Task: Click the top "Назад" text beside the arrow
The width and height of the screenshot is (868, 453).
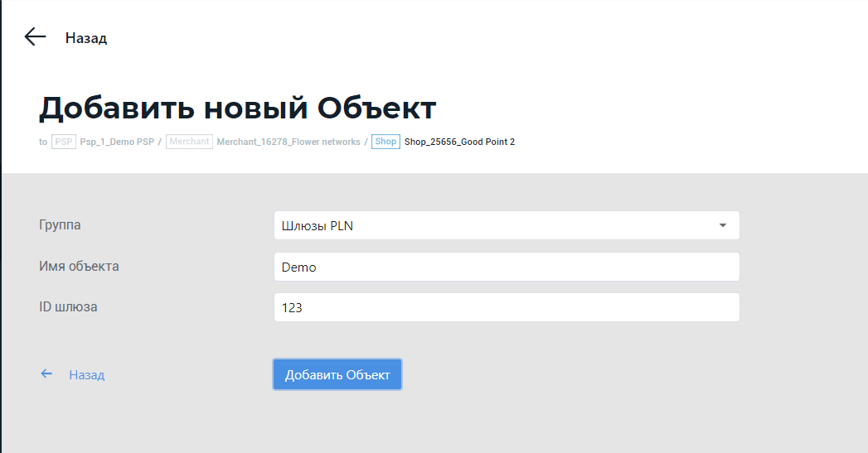Action: 86,38
